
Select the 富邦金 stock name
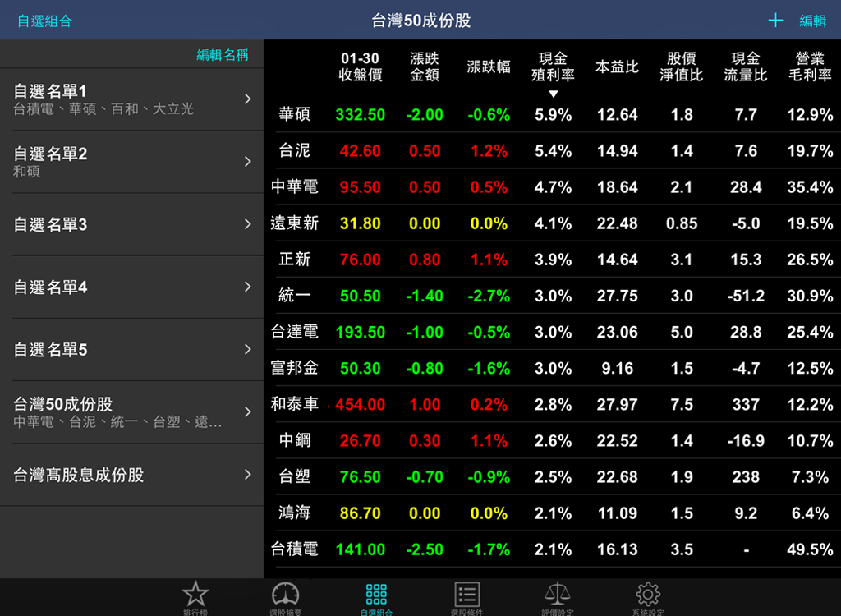pyautogui.click(x=295, y=368)
